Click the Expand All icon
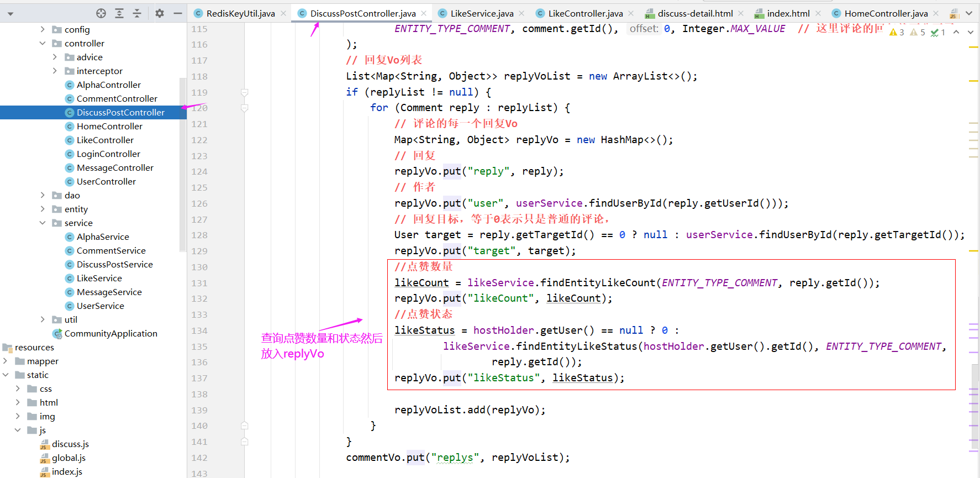Screen dimensions: 980x478 (119, 13)
